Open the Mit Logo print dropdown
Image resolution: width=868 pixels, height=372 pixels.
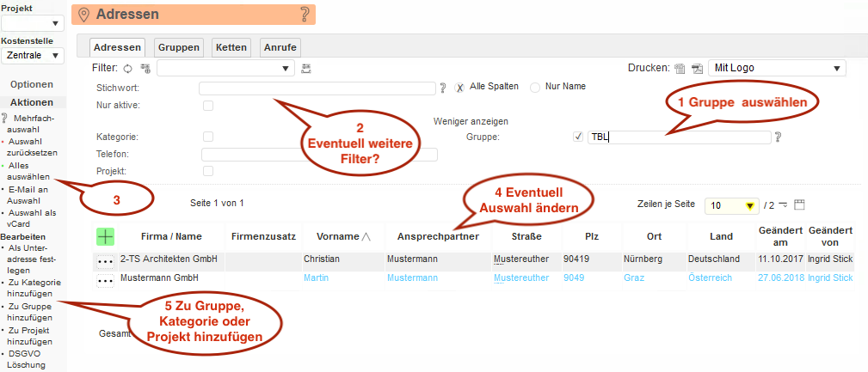point(775,69)
